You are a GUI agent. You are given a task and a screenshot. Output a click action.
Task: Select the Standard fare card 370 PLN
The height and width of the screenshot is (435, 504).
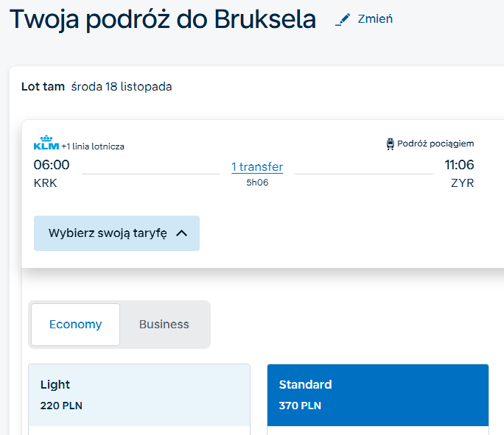coord(378,395)
